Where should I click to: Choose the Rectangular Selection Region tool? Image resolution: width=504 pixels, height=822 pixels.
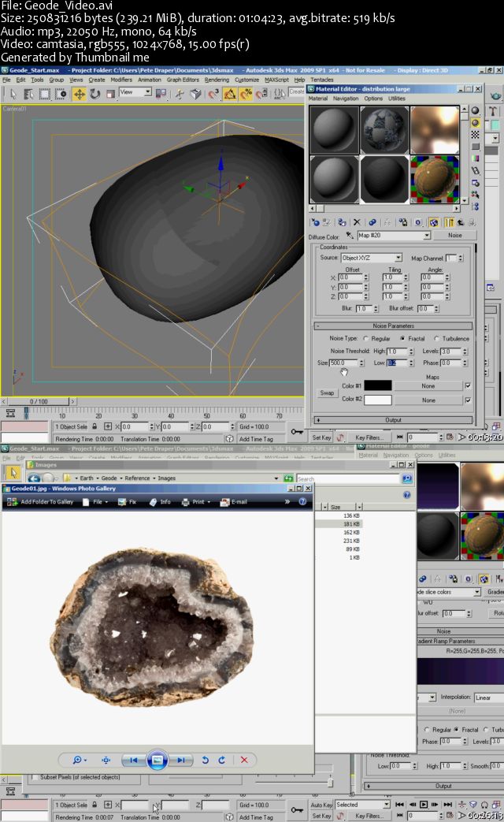point(45,94)
